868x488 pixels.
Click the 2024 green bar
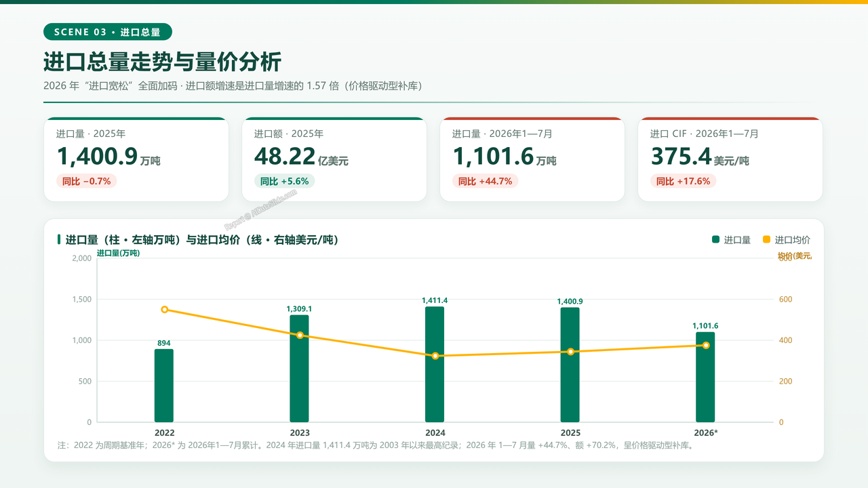tap(435, 365)
